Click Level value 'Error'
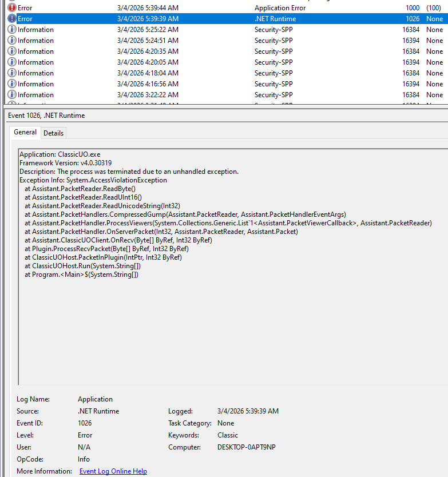The image size is (448, 477). pos(85,435)
